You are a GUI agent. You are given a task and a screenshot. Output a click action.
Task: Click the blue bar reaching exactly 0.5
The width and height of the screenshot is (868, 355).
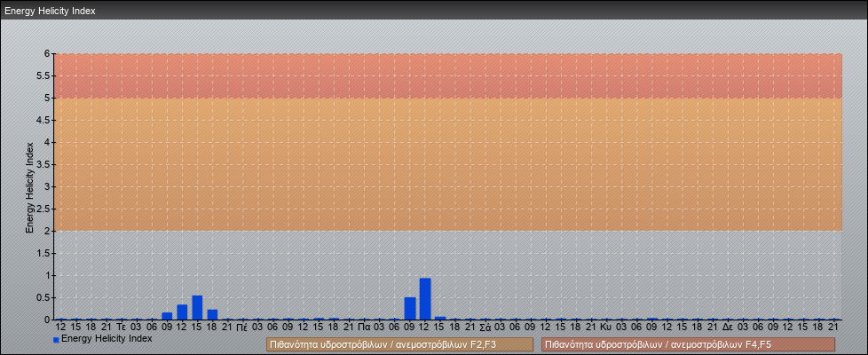410,309
